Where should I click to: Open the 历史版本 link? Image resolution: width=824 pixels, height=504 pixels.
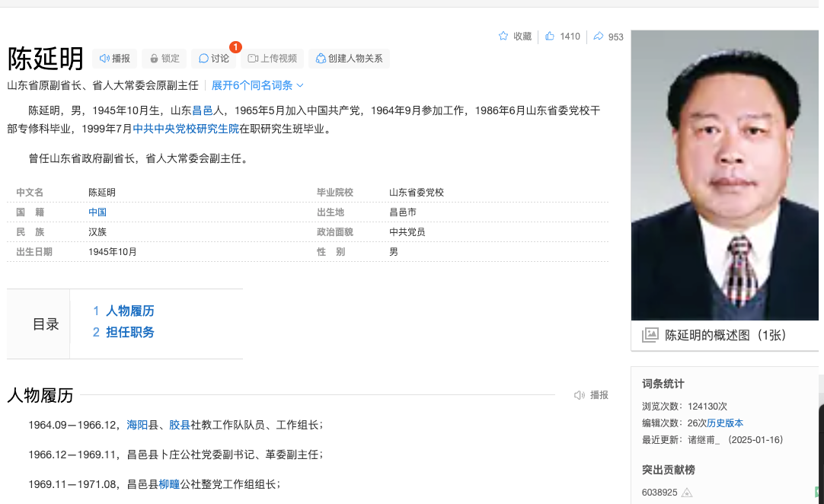[x=725, y=423]
